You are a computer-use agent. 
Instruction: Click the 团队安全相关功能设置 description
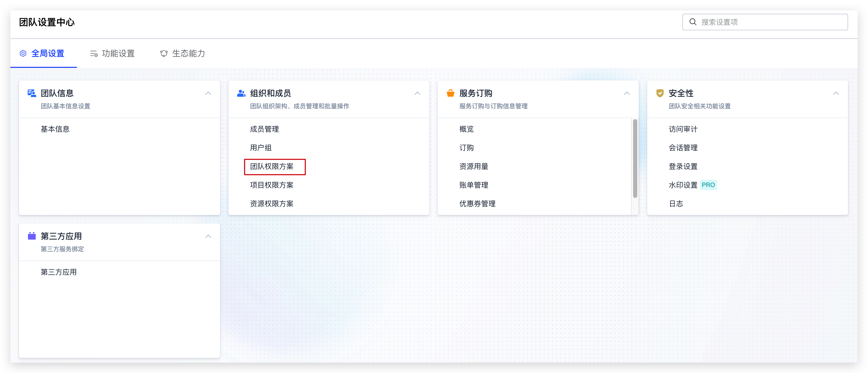[x=699, y=106]
